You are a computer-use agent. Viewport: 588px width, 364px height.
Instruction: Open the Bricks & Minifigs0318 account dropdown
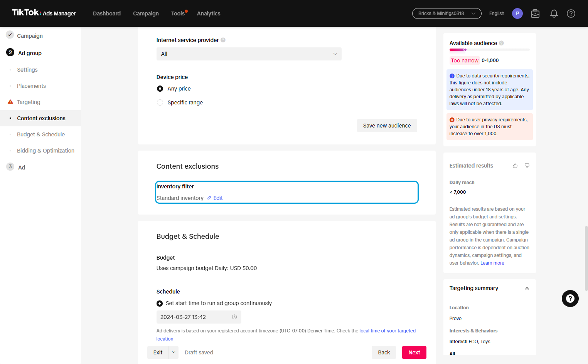[x=447, y=13]
